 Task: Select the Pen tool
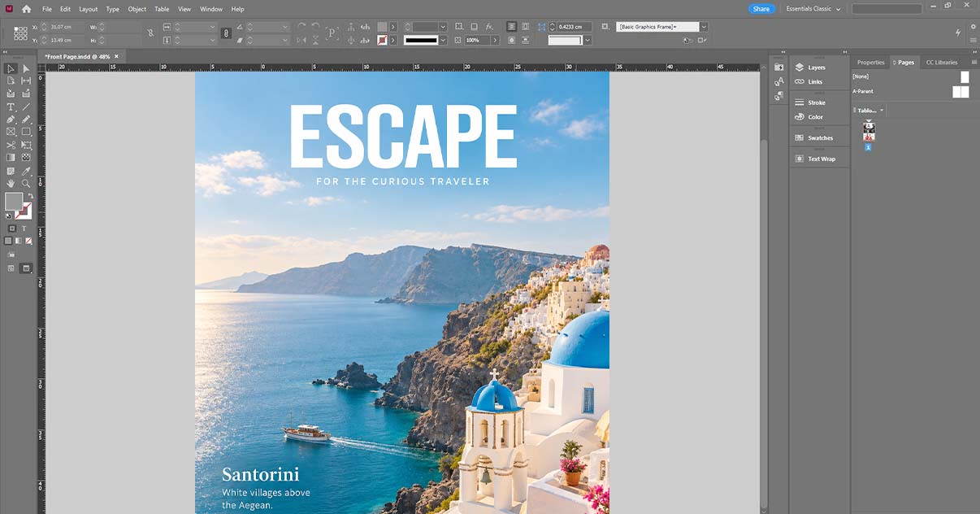(11, 120)
